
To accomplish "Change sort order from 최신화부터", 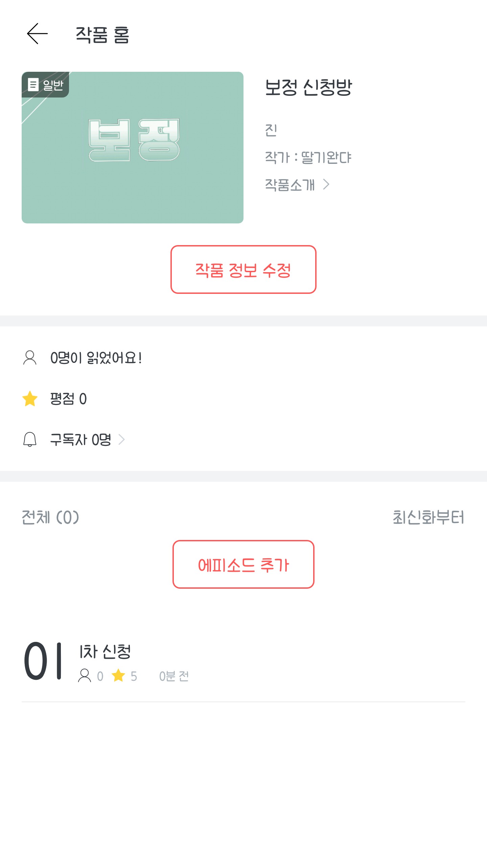I will tap(428, 517).
